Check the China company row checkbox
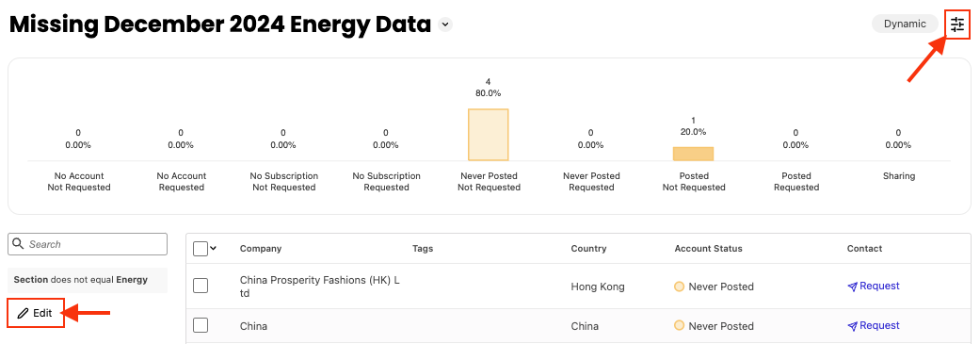This screenshot has height=344, width=980. (x=200, y=325)
